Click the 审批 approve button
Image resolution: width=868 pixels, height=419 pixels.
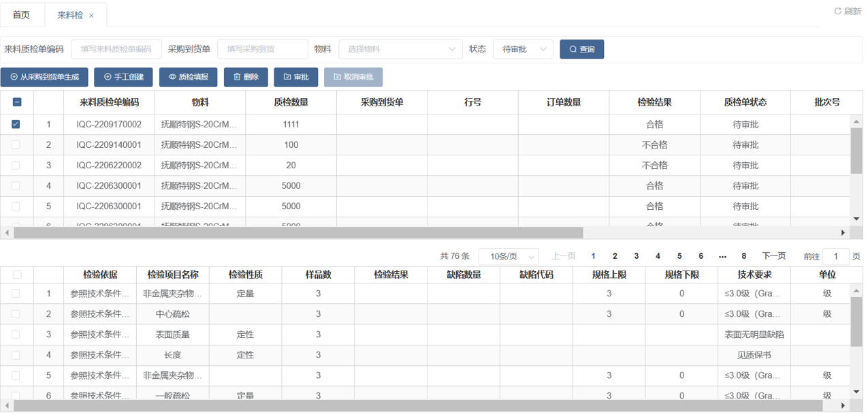[296, 77]
